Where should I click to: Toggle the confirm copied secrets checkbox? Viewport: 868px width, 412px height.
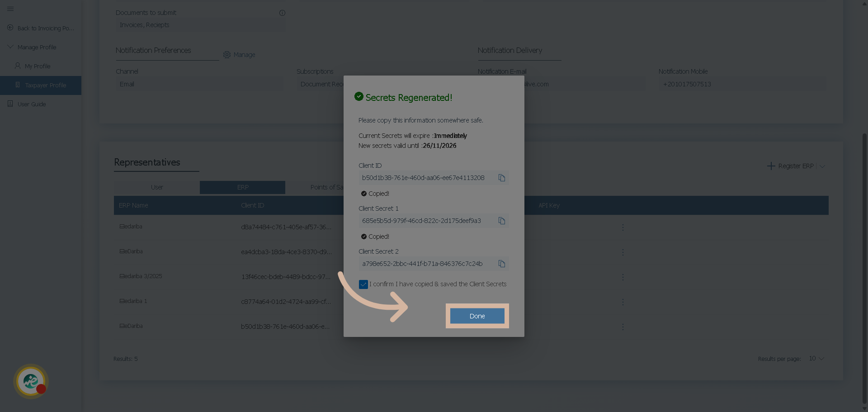(x=363, y=284)
